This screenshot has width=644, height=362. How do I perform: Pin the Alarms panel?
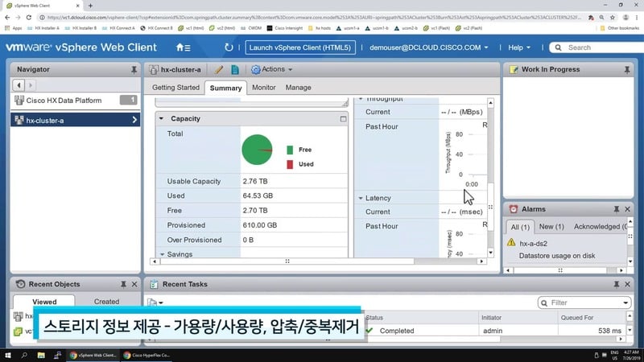617,209
